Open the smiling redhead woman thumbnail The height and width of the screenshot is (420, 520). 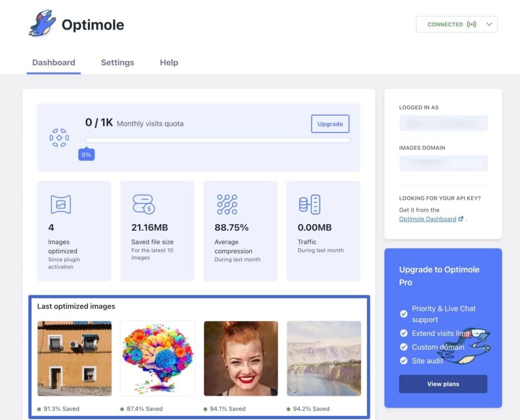[241, 359]
